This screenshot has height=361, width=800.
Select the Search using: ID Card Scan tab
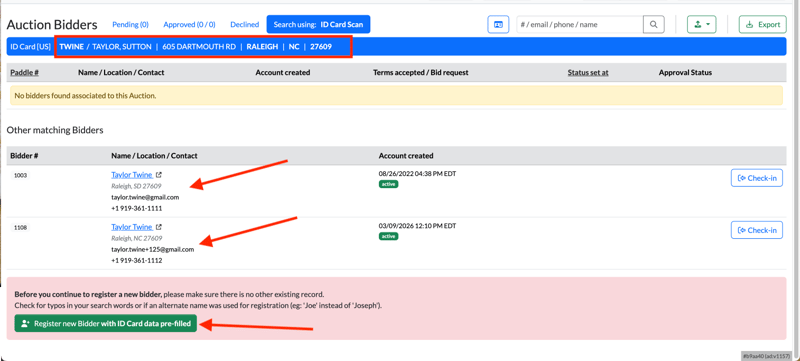[318, 24]
